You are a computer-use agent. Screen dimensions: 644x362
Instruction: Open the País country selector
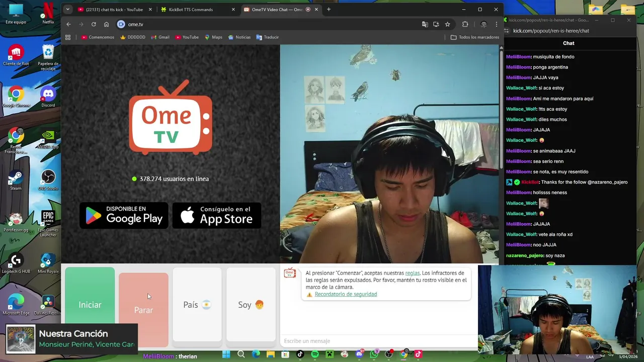click(x=197, y=305)
